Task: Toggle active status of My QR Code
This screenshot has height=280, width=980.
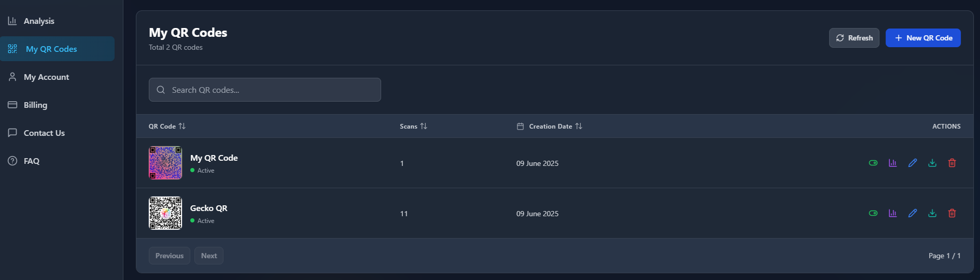Action: (873, 163)
